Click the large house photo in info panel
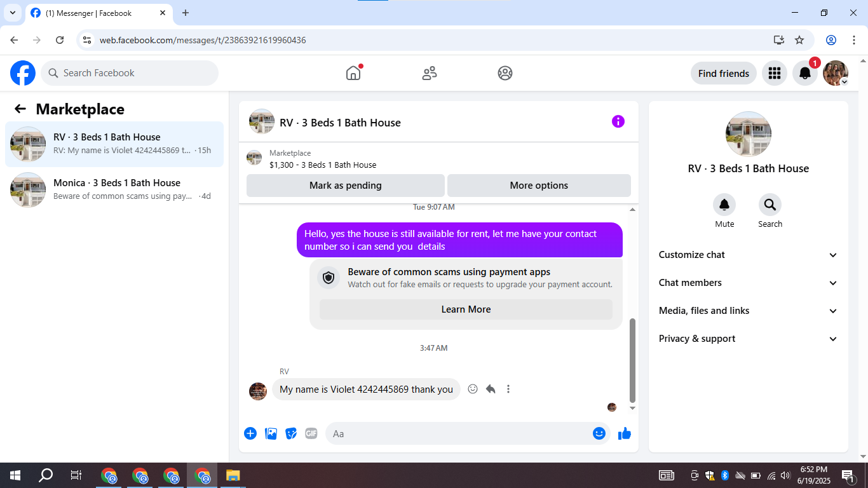The height and width of the screenshot is (488, 868). (x=749, y=134)
